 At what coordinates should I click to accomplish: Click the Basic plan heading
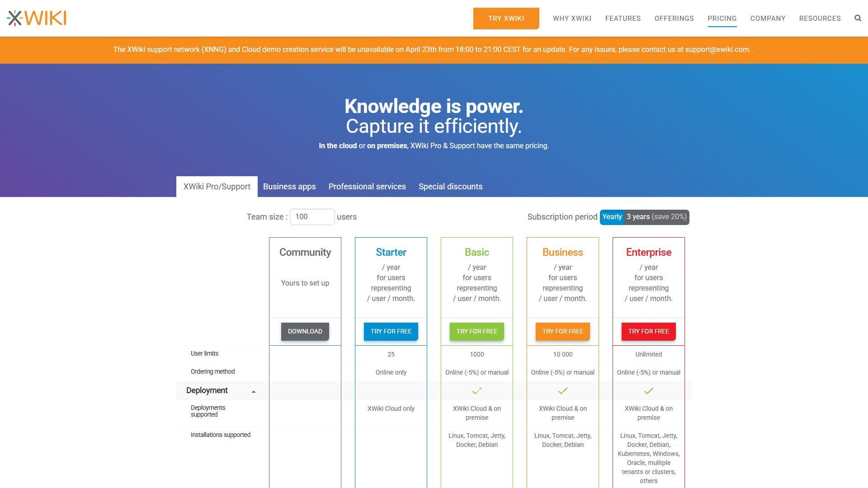pyautogui.click(x=477, y=252)
